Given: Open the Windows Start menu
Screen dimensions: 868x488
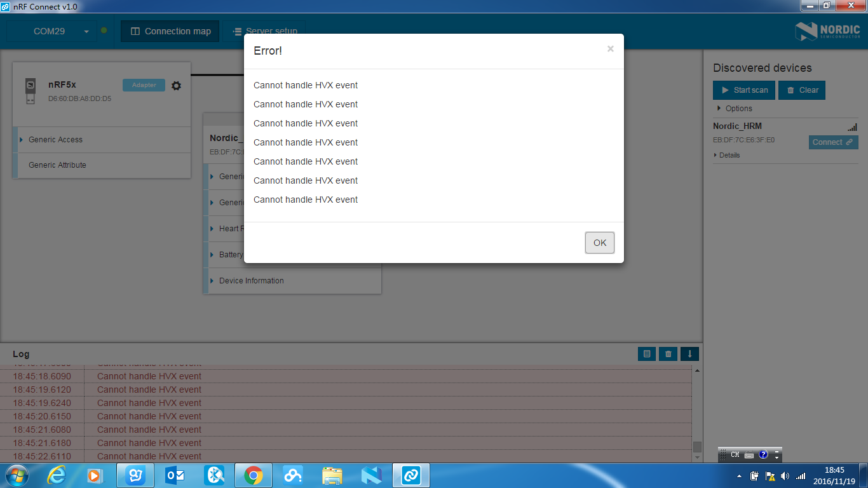Looking at the screenshot, I should click(x=17, y=475).
